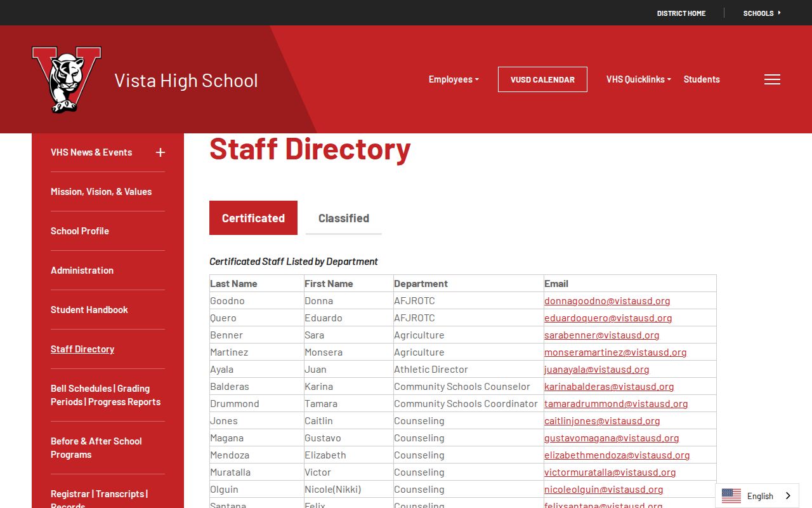Open Bell Schedules | Grading Periods page
Image resolution: width=812 pixels, height=508 pixels.
click(105, 395)
